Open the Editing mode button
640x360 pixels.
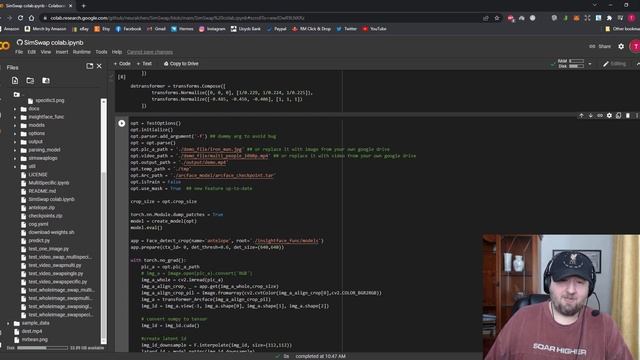[x=614, y=64]
